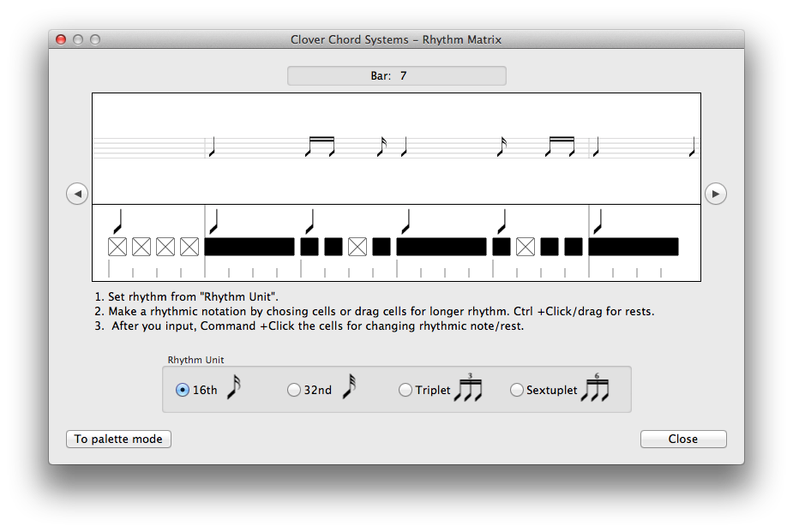The height and width of the screenshot is (532, 793).
Task: Click the beamed sextuplet notes icon
Action: point(595,387)
